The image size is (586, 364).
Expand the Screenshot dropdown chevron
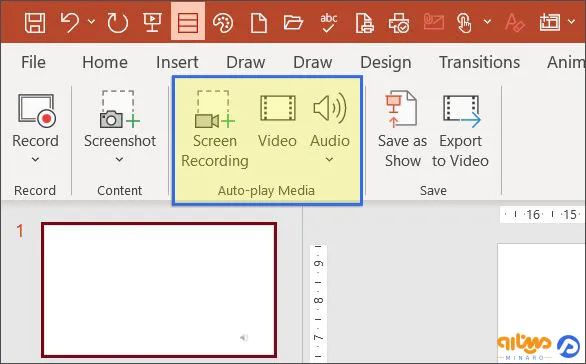(x=119, y=160)
